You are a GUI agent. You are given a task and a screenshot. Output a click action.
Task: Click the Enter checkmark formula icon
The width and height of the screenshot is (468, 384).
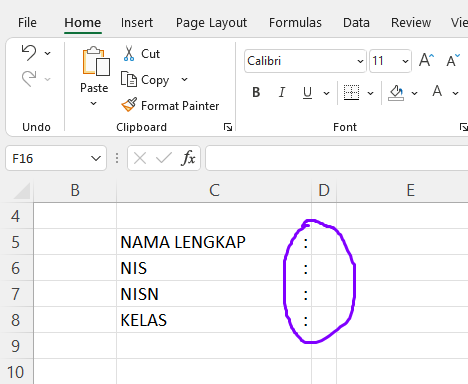[x=164, y=158]
